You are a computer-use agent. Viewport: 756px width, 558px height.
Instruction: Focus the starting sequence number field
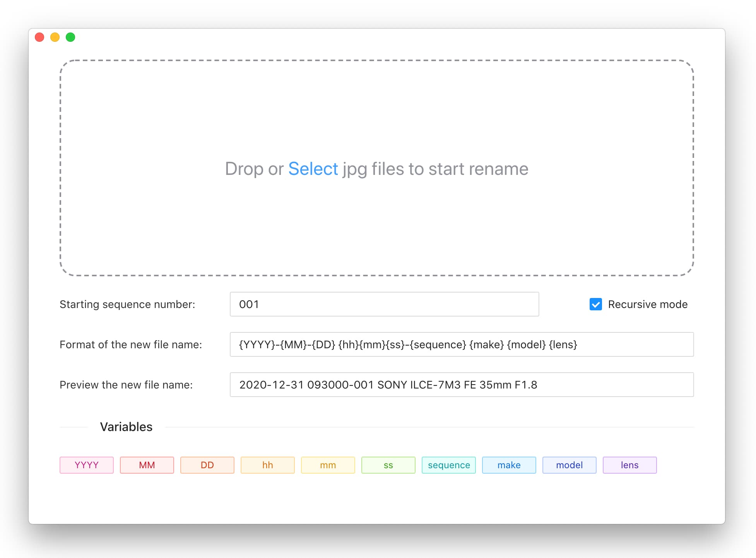click(x=384, y=304)
